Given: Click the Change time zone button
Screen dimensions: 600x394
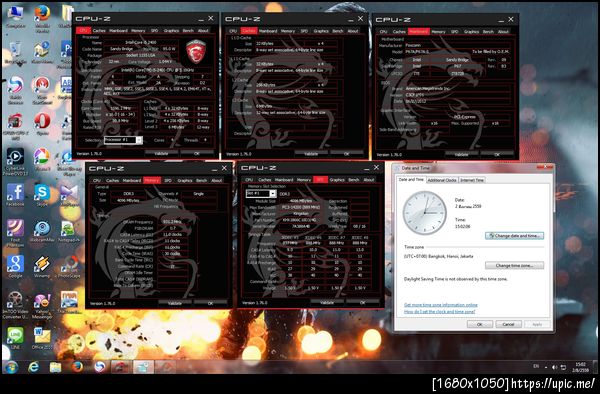Looking at the screenshot, I should 514,265.
